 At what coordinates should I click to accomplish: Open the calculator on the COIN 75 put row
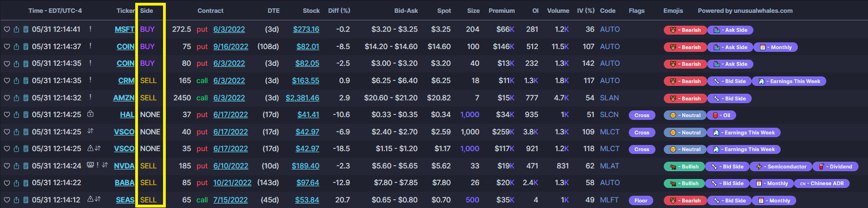[26, 47]
